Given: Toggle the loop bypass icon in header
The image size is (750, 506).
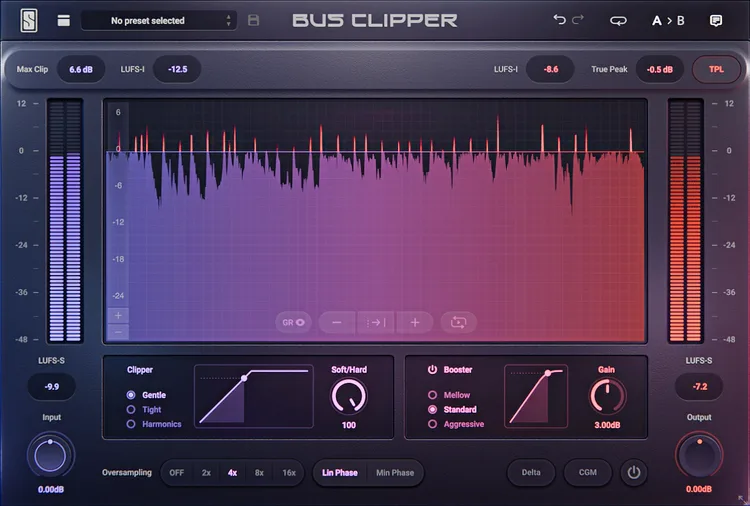Looking at the screenshot, I should pyautogui.click(x=618, y=21).
